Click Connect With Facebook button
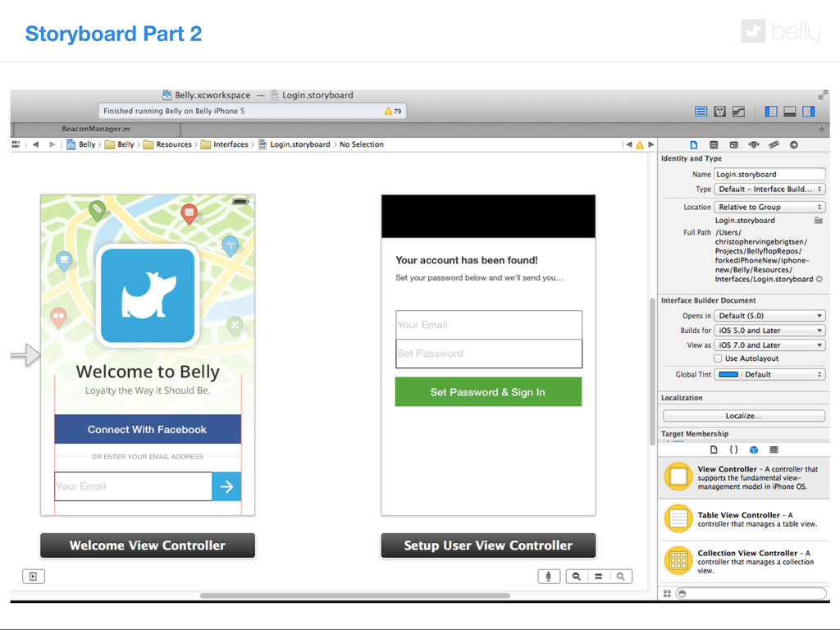This screenshot has height=630, width=840. point(148,429)
